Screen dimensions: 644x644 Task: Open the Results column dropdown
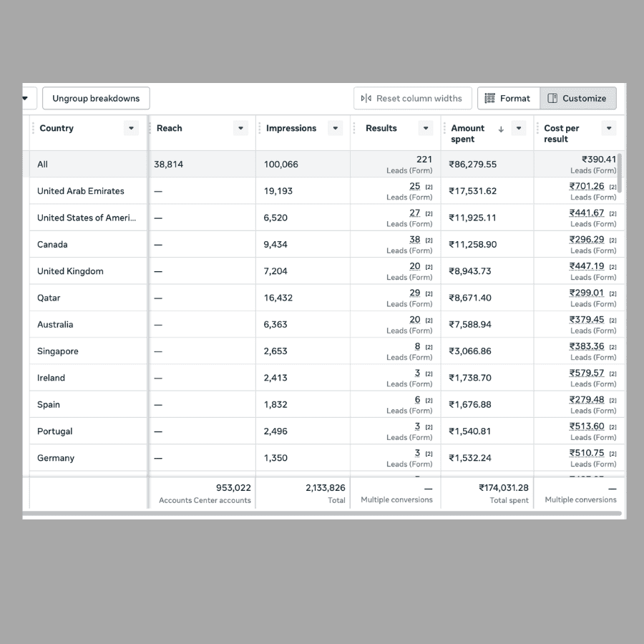pyautogui.click(x=426, y=128)
